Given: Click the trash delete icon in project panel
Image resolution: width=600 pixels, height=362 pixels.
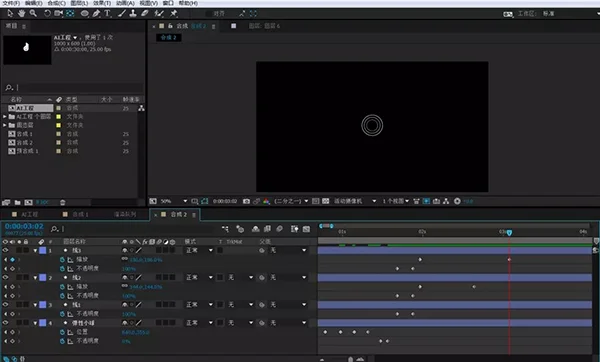Looking at the screenshot, I should pyautogui.click(x=62, y=202).
